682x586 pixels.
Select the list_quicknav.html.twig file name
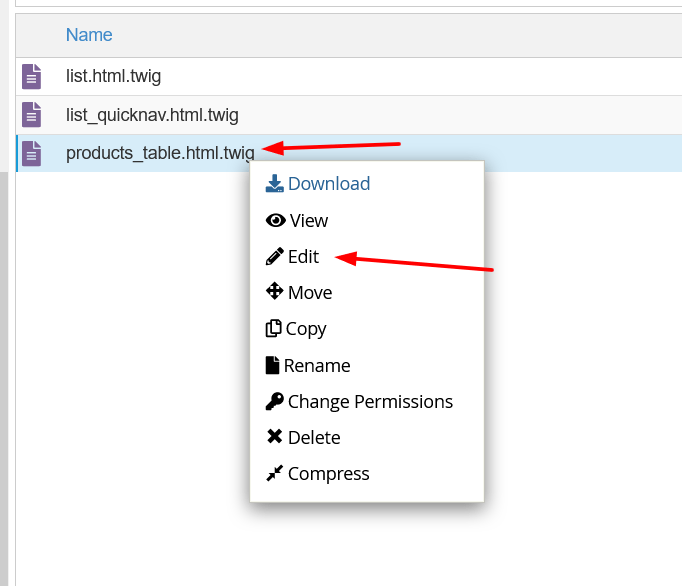152,115
